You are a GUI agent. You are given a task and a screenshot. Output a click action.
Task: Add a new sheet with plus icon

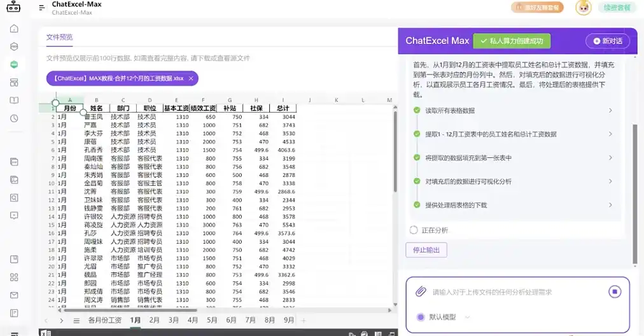[304, 320]
